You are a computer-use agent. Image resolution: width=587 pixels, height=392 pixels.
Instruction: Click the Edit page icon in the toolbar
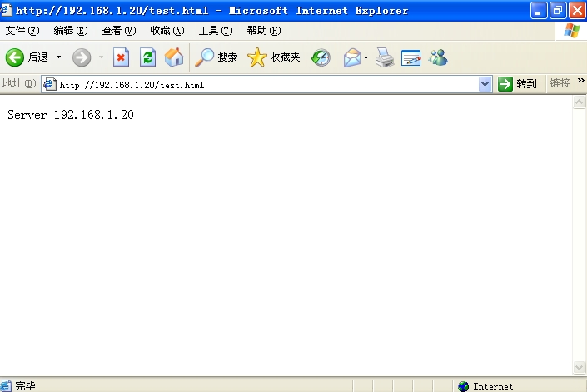(x=410, y=57)
